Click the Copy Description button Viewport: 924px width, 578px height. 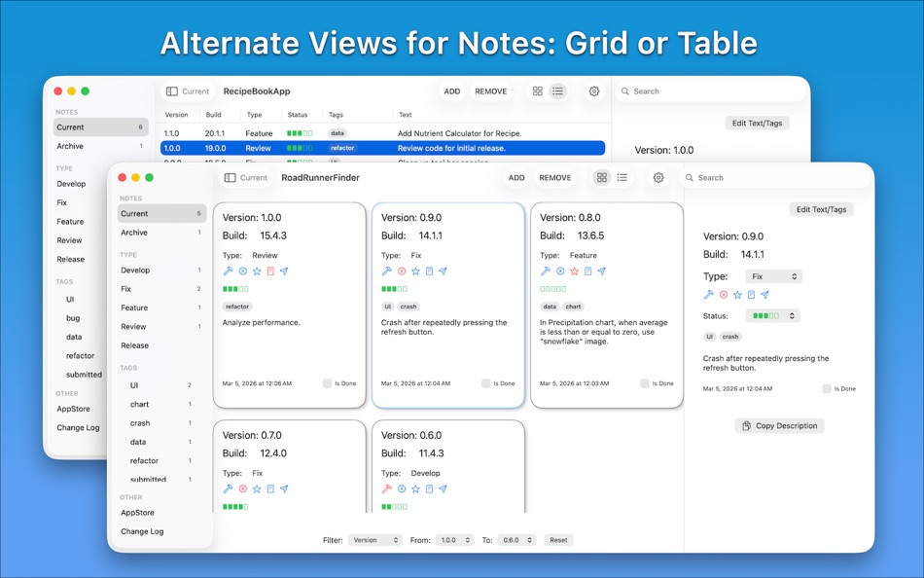click(779, 425)
